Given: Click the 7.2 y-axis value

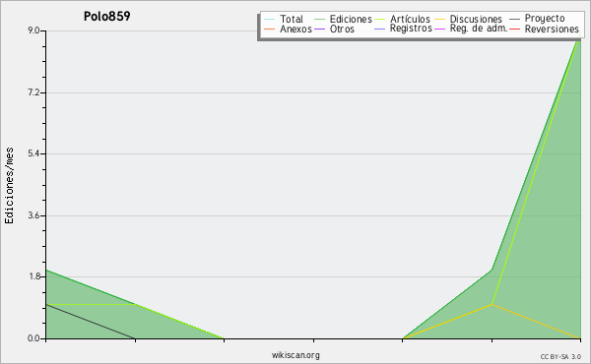Looking at the screenshot, I should tap(33, 92).
